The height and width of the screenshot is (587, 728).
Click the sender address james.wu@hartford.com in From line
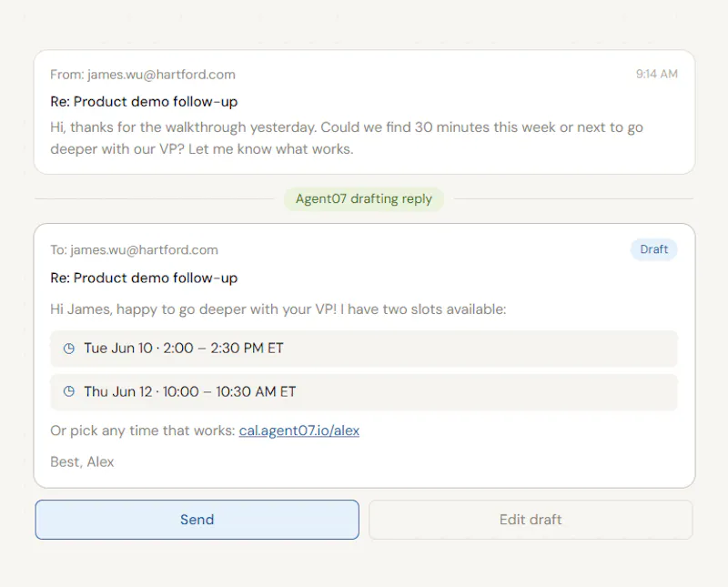tap(161, 75)
